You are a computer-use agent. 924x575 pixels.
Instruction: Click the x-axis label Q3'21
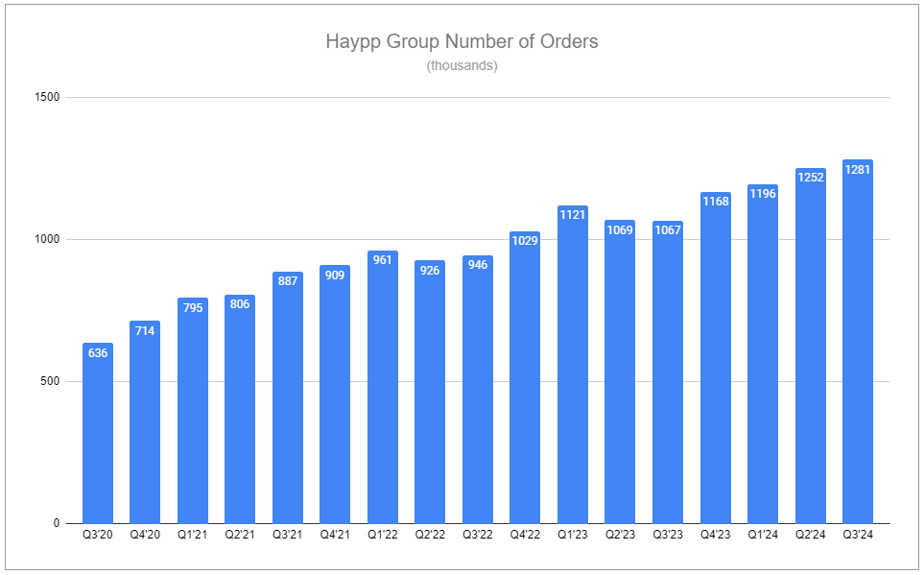point(288,535)
